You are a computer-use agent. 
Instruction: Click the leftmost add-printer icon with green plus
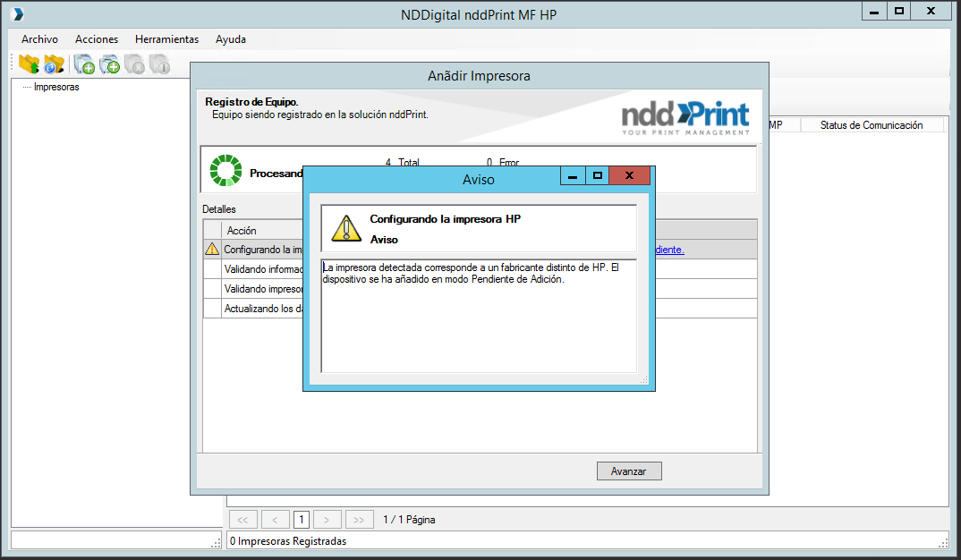click(85, 64)
